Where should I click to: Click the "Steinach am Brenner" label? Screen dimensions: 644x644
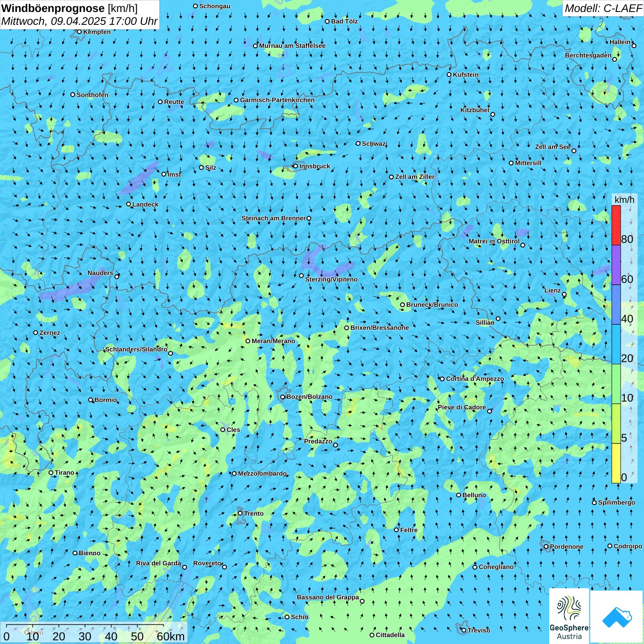click(x=274, y=218)
